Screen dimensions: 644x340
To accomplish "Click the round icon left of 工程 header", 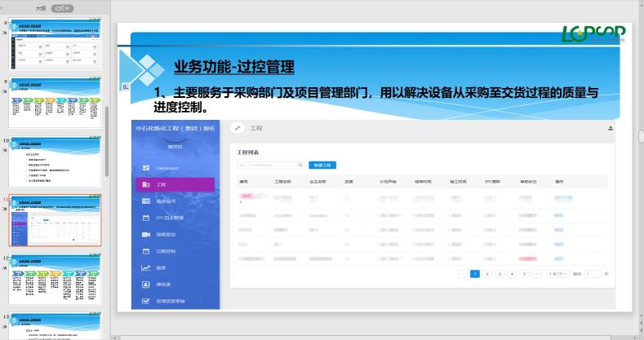I will pyautogui.click(x=238, y=128).
